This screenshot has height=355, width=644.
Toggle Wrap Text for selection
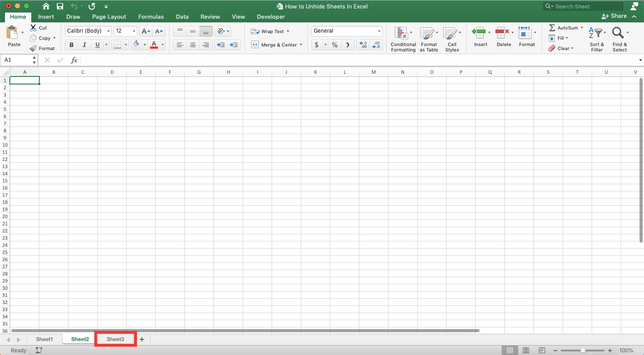click(271, 31)
